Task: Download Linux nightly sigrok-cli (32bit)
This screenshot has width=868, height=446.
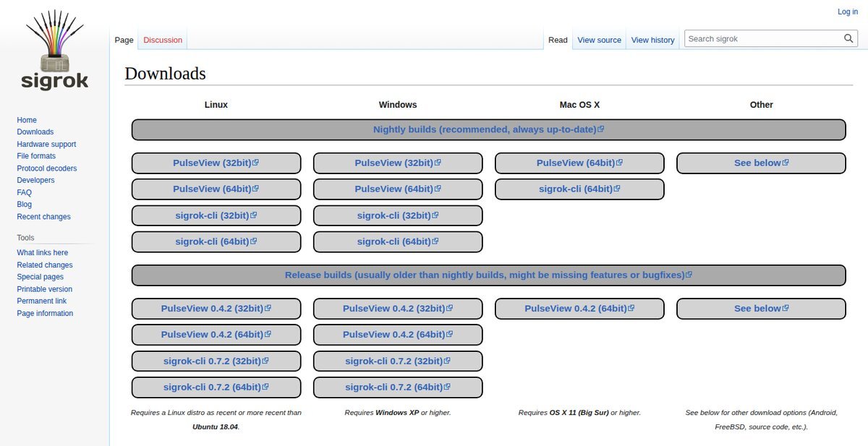Action: (216, 215)
